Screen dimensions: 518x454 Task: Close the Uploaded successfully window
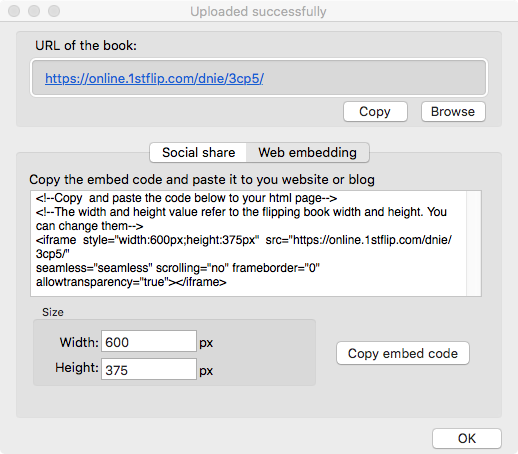click(x=14, y=11)
